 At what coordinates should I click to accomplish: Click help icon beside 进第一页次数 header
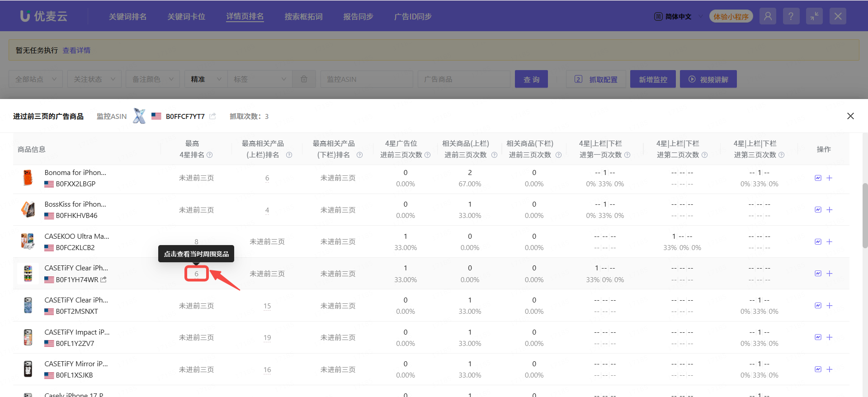[627, 155]
